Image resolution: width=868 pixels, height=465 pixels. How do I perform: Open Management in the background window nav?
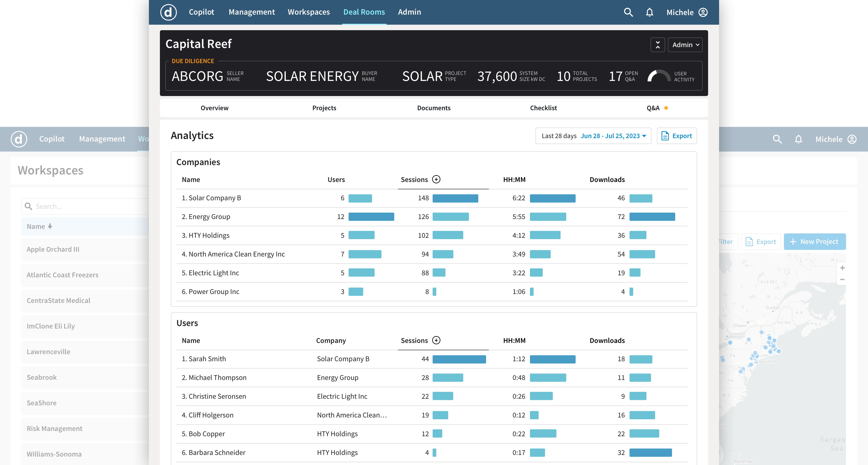[102, 139]
